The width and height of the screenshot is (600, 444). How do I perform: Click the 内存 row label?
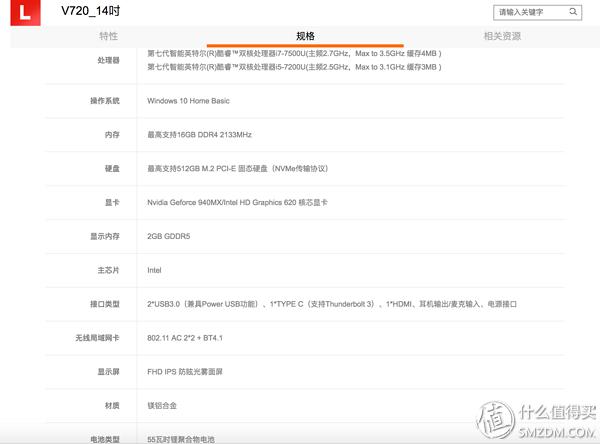tap(112, 135)
